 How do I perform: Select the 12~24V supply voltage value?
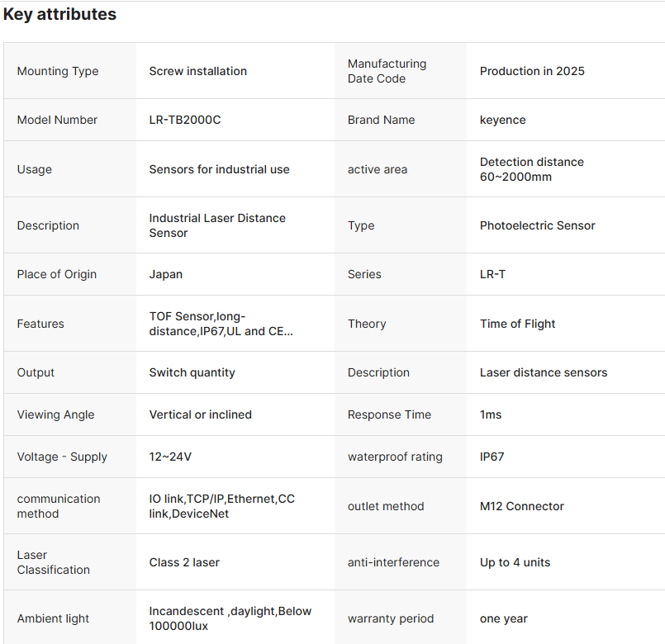pyautogui.click(x=170, y=457)
